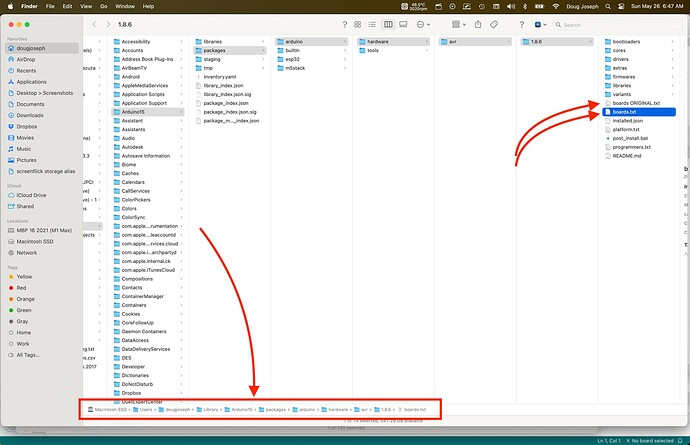Select the arduino folder in packages column

pyautogui.click(x=312, y=42)
